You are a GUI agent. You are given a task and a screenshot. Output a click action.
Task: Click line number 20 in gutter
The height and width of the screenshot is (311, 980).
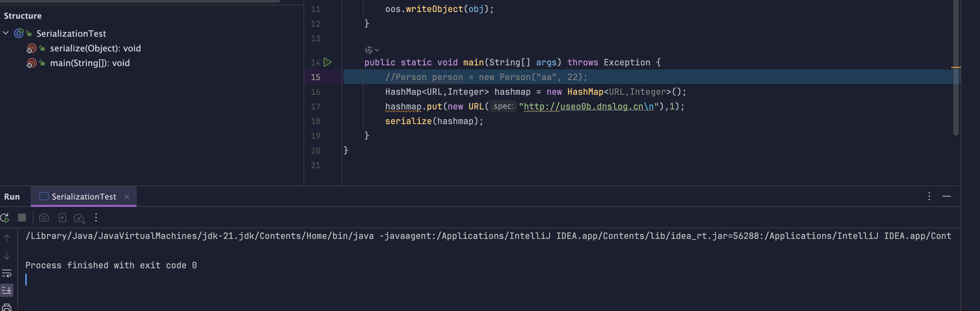[315, 151]
